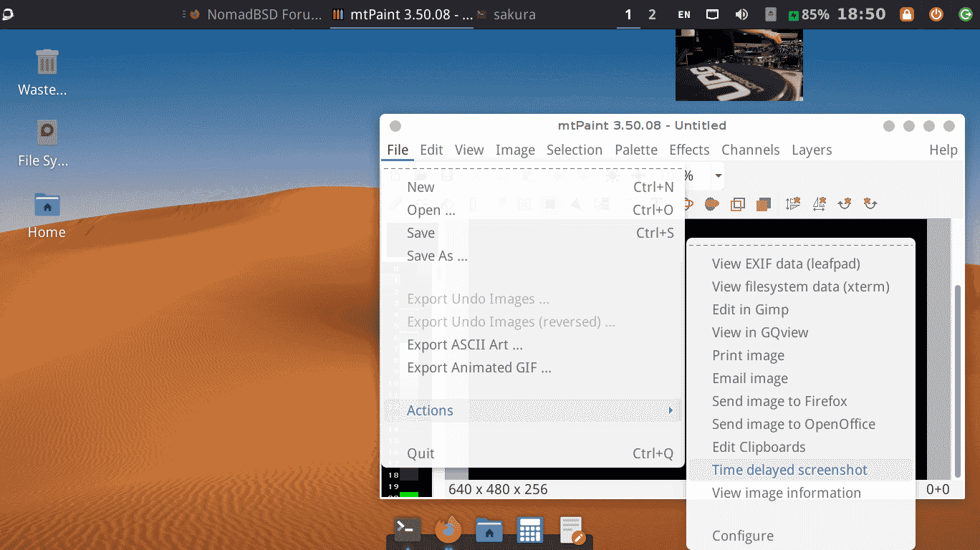Select the filled ellipse tool

coord(711,204)
